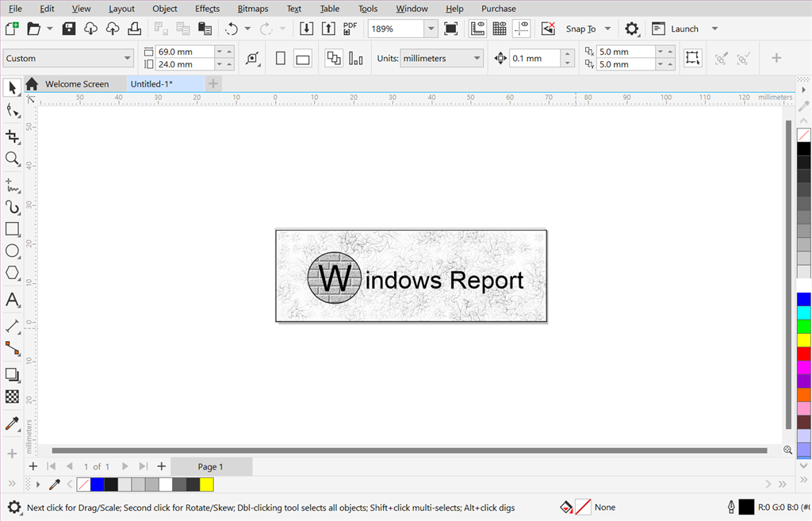Open the Object menu

[x=165, y=8]
